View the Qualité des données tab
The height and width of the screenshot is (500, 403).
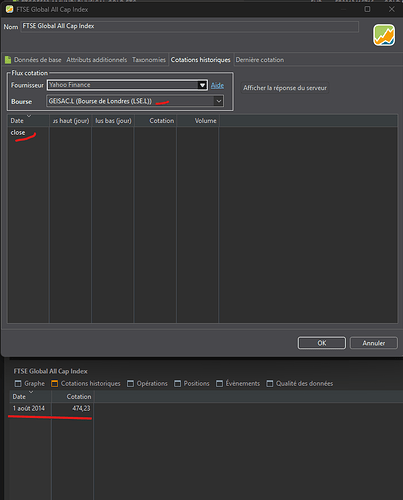tap(304, 384)
